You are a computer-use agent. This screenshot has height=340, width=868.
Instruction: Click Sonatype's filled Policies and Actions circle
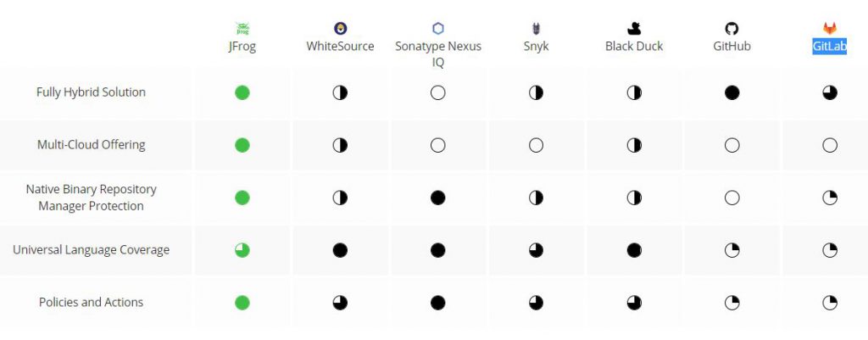[x=438, y=303]
